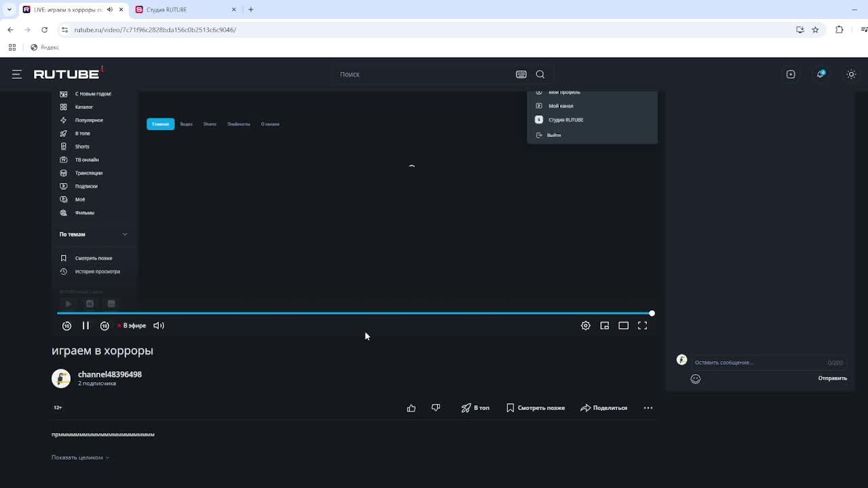
Task: Open channel48396498 channel page
Action: tap(110, 374)
